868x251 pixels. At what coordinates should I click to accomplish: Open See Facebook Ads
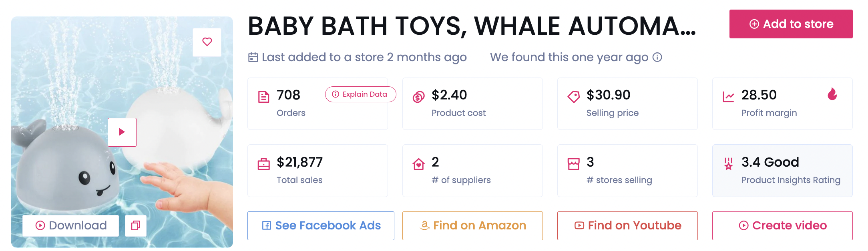pos(321,225)
